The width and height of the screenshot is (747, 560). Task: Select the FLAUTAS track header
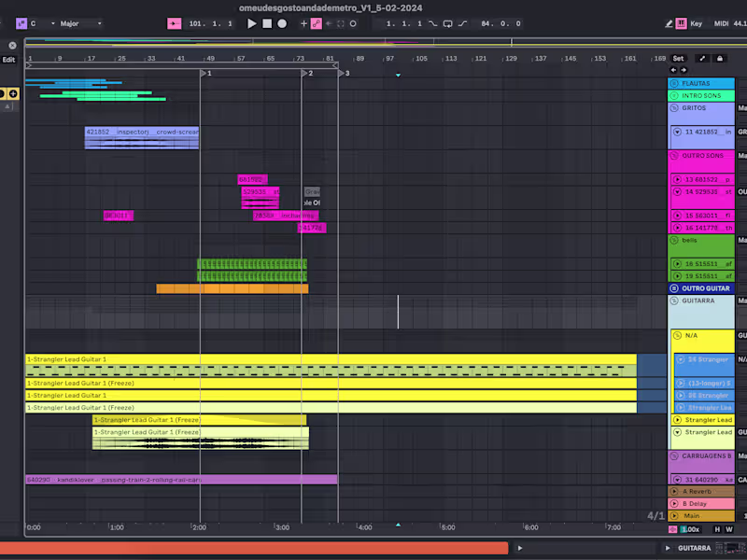coord(702,83)
